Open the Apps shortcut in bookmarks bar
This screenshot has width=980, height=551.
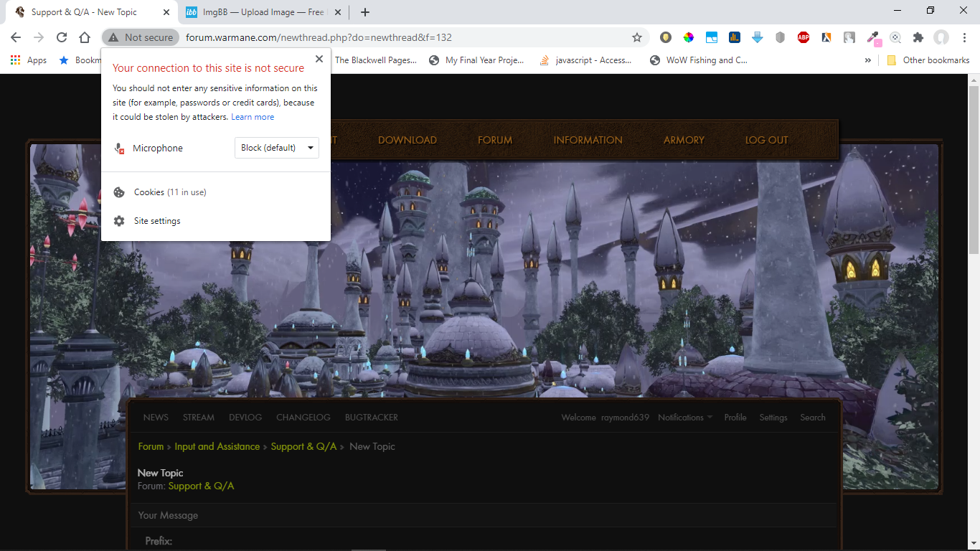[29, 60]
